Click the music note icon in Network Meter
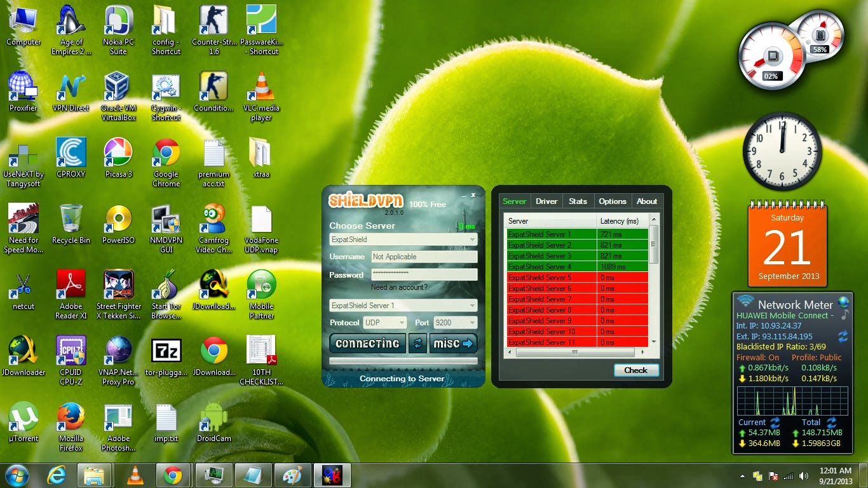 coord(844,315)
